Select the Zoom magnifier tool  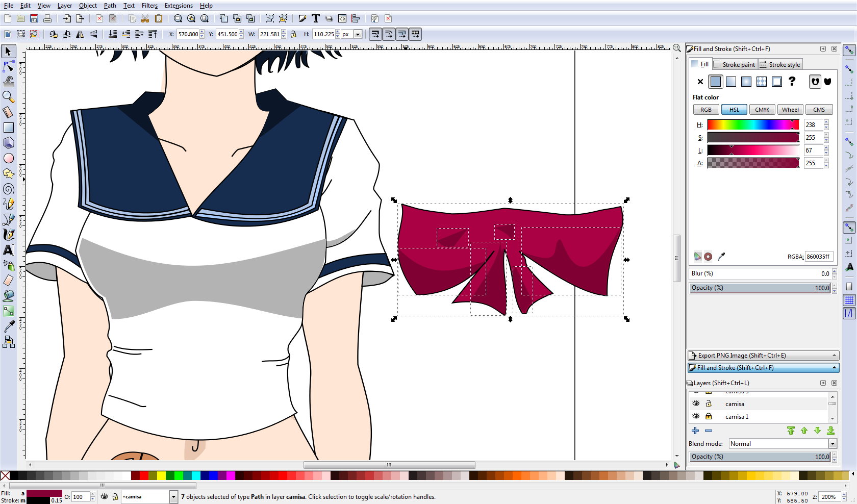9,96
